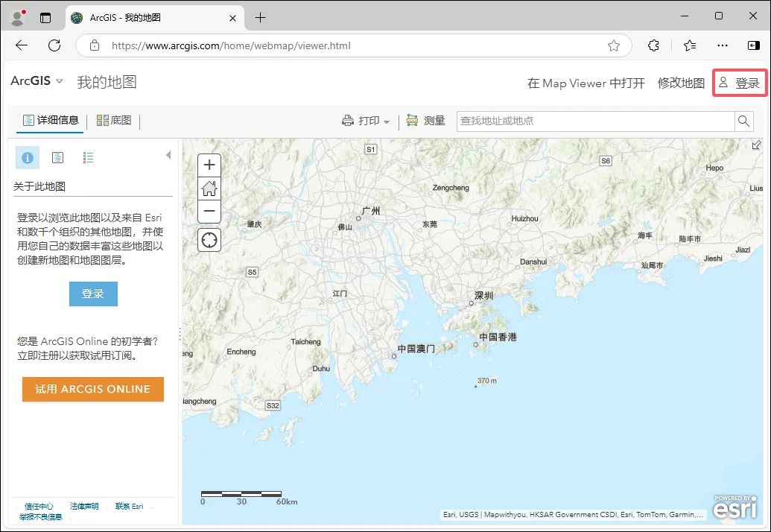771x532 pixels.
Task: Click the 肇庆 label on map
Action: (x=254, y=224)
